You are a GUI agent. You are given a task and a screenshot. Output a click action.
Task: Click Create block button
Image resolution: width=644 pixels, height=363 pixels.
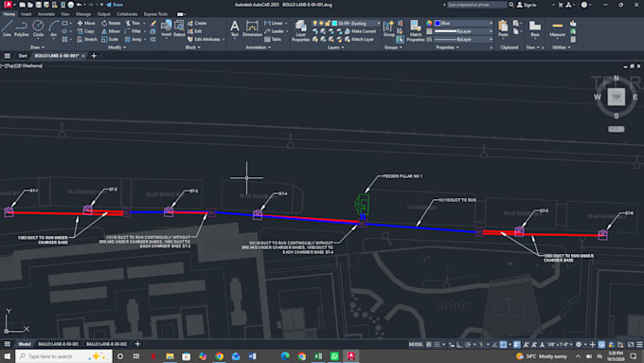(x=197, y=24)
